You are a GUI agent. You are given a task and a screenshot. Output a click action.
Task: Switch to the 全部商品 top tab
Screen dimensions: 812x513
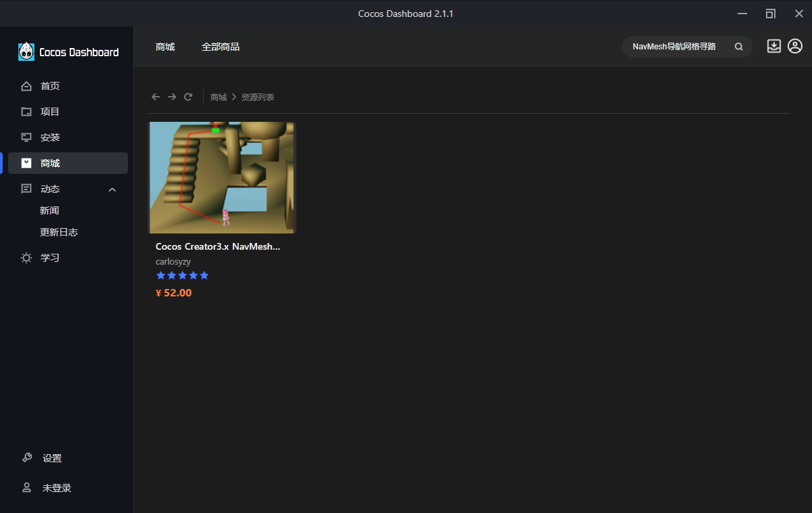point(221,47)
